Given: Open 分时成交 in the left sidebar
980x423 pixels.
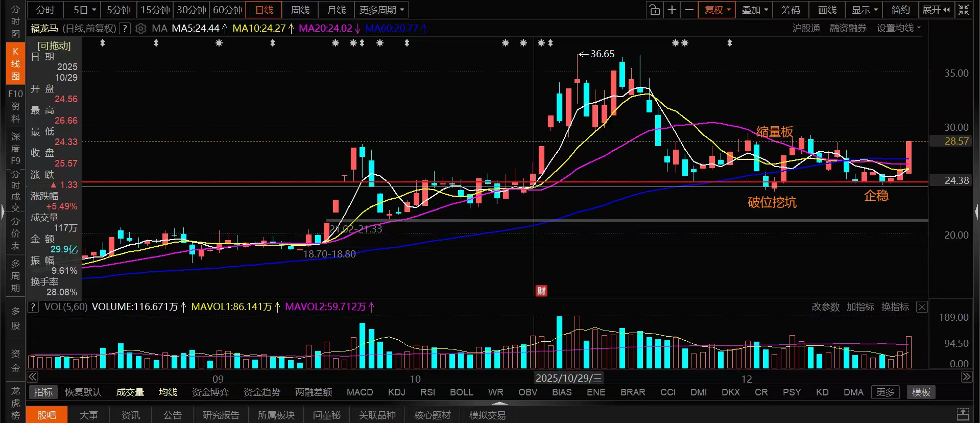Looking at the screenshot, I should click(x=15, y=192).
